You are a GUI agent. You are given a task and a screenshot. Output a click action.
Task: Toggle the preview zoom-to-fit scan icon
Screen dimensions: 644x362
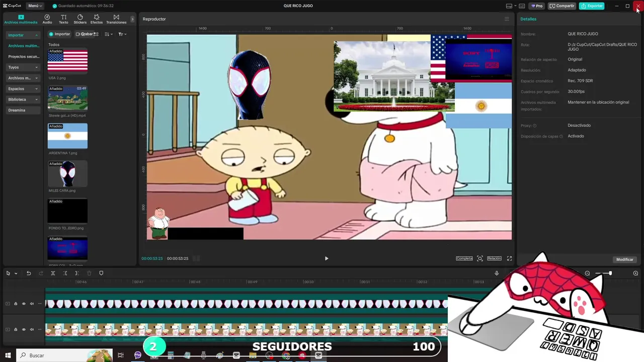(x=480, y=258)
